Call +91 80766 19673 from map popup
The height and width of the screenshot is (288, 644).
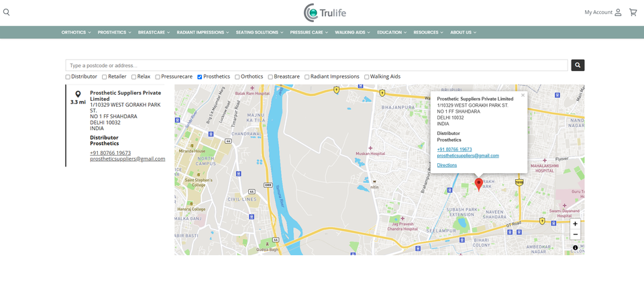(x=454, y=150)
